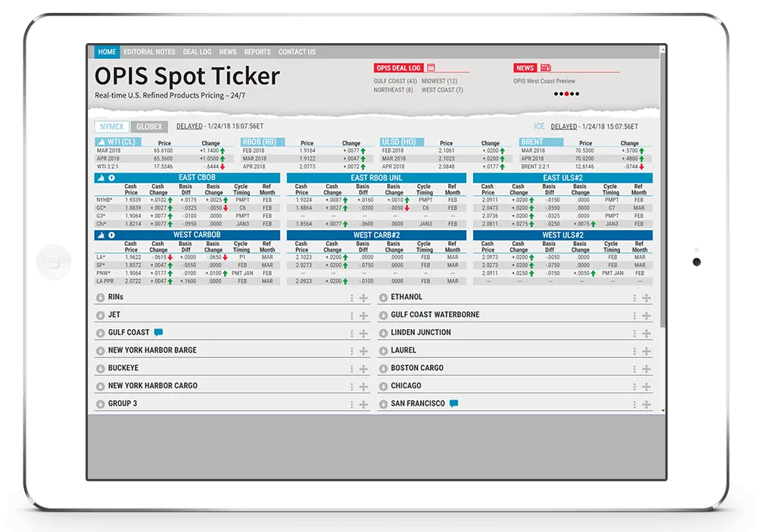
Task: Click the tablet home button
Action: coord(54,262)
